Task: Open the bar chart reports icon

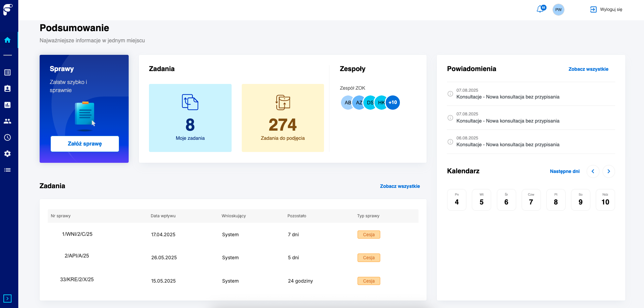Action: pos(7,105)
